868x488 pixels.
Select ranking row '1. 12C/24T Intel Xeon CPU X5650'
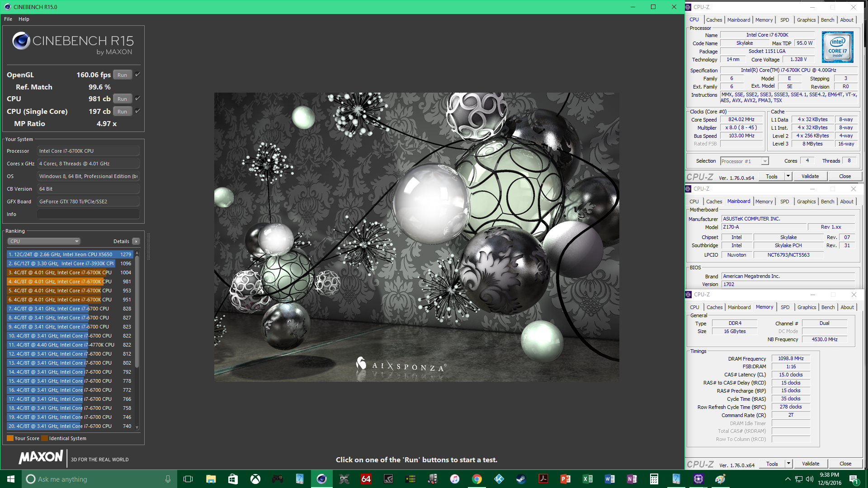click(x=70, y=254)
